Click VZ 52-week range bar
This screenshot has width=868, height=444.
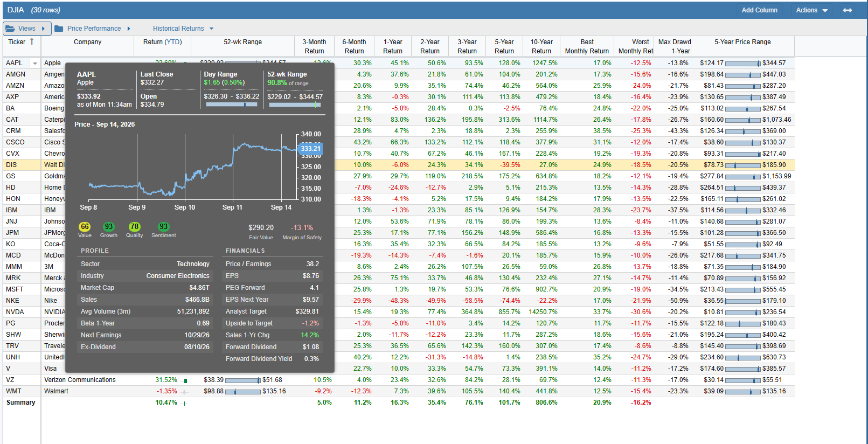[x=243, y=380]
